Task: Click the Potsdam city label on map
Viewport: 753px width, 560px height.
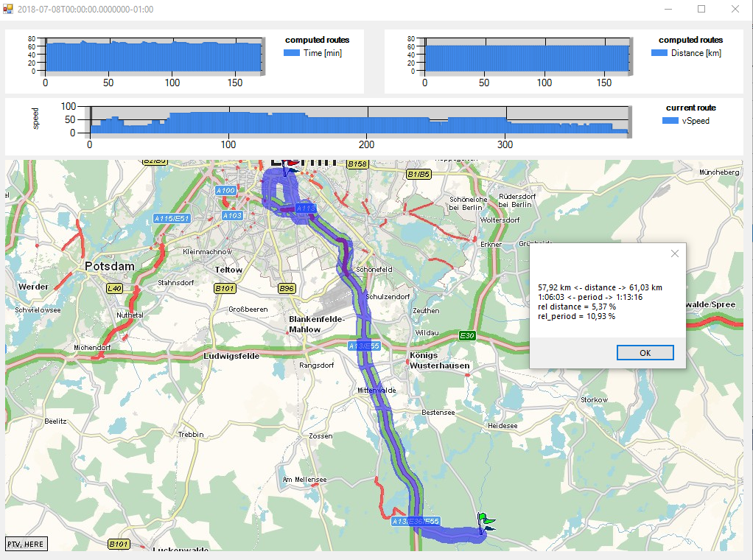Action: [108, 265]
